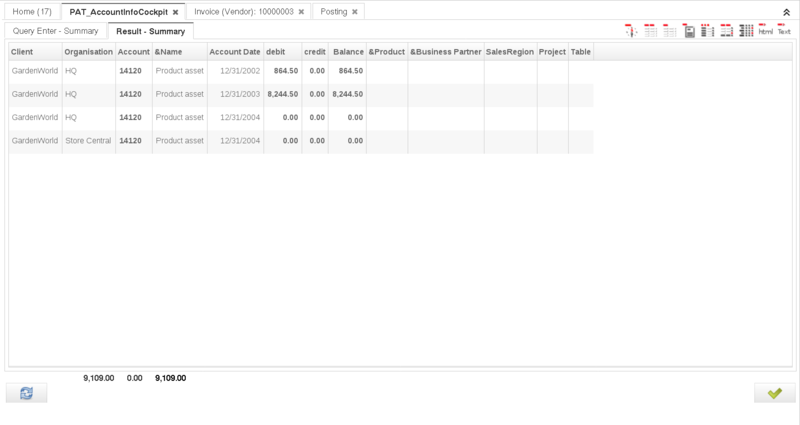Select the Store Central row
The image size is (800, 425).
[x=88, y=141]
